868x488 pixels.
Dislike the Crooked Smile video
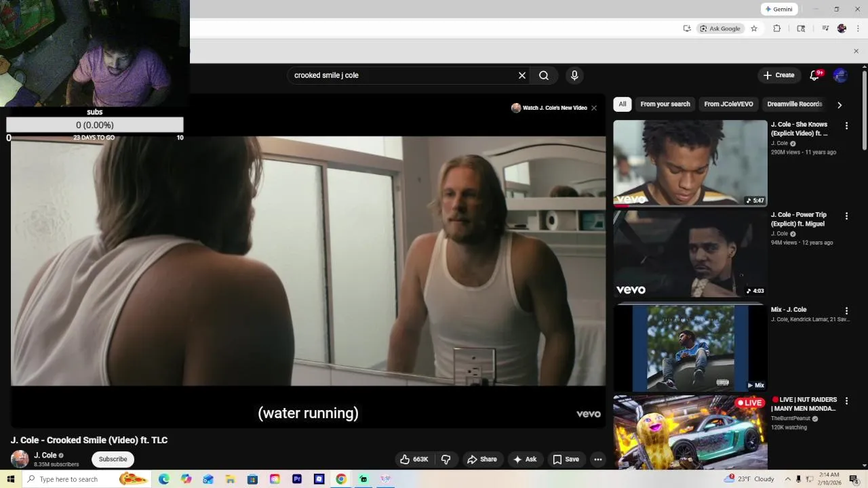coord(446,460)
